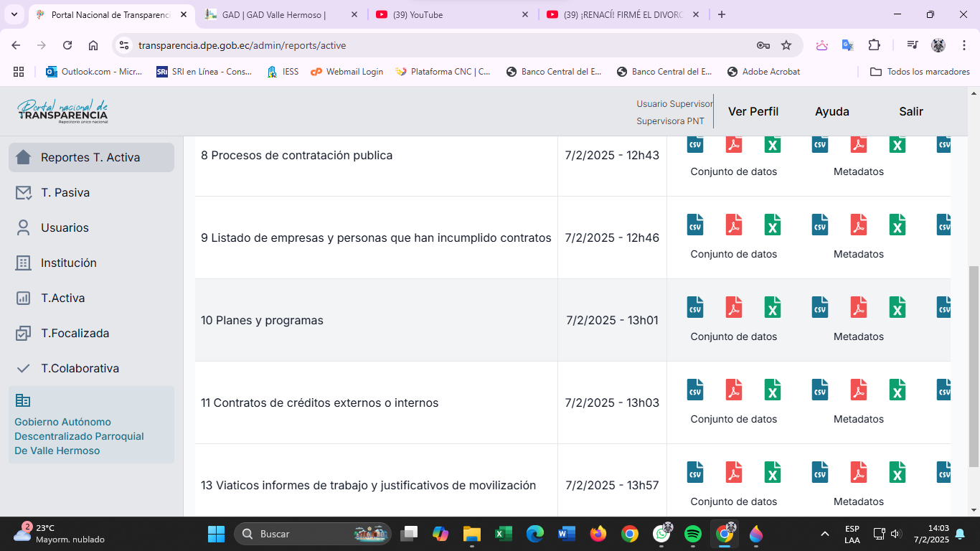Open T. Pasiva section in sidebar
980x551 pixels.
[65, 192]
